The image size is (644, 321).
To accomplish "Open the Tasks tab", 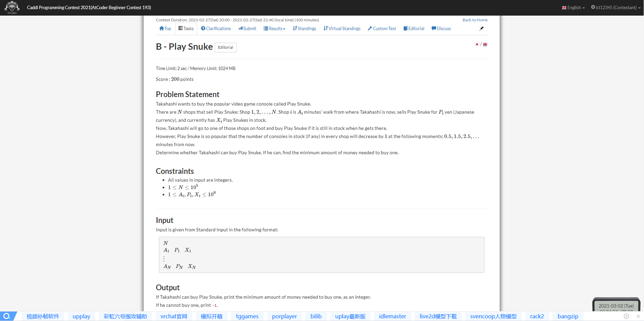I will (x=186, y=29).
